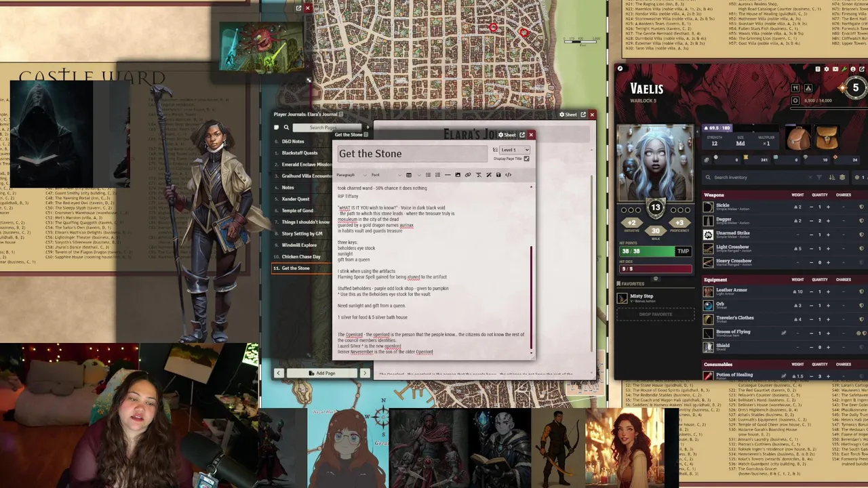The height and width of the screenshot is (488, 868).
Task: Click Add Page button in journal
Action: (321, 373)
